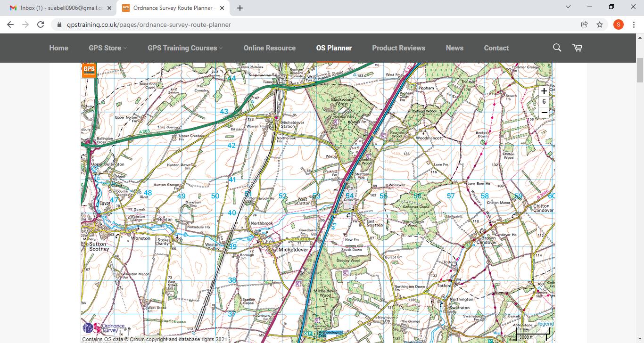Switch to the Gmail Inbox tab
This screenshot has width=644, height=343.
[x=61, y=8]
